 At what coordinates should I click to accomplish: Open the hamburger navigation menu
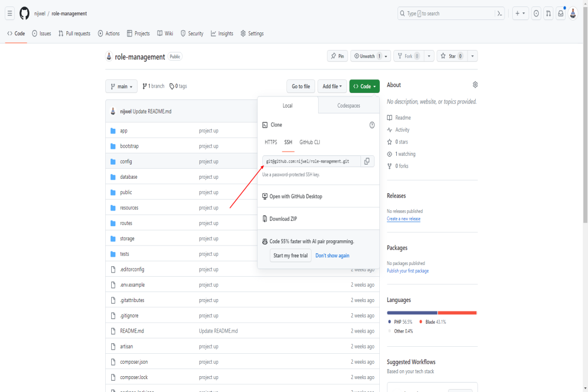coord(10,14)
